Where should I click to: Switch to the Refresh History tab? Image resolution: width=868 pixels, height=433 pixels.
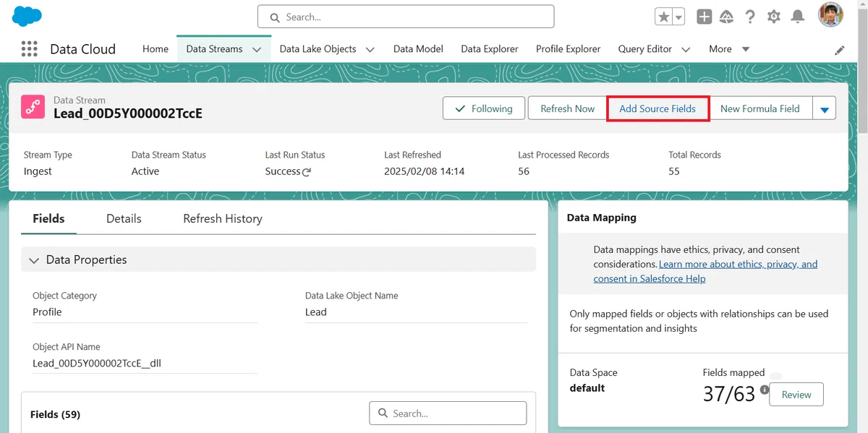[x=223, y=218]
